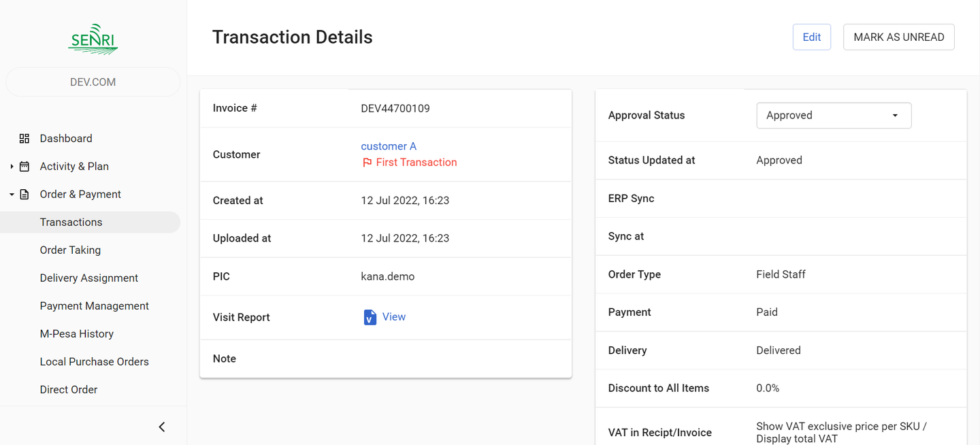
Task: Open the Approval Status dropdown
Action: pyautogui.click(x=834, y=116)
